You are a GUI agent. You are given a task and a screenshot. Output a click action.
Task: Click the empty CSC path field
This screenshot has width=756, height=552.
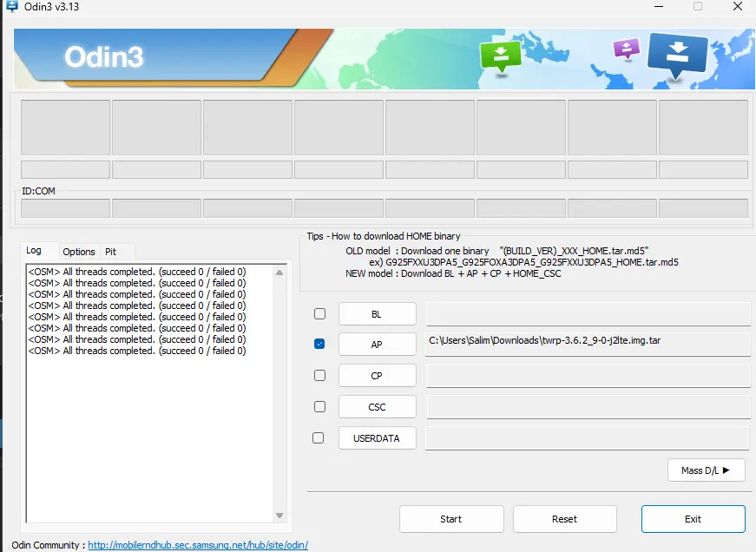tap(588, 406)
